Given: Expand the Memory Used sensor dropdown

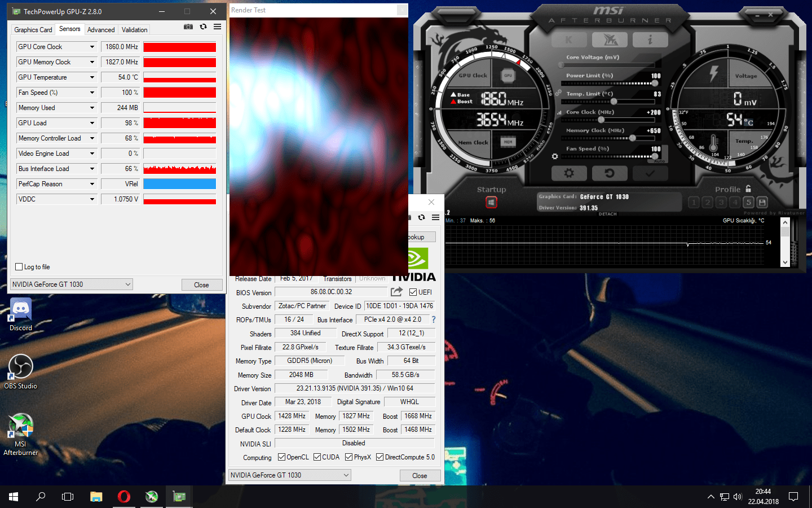Looking at the screenshot, I should click(92, 108).
